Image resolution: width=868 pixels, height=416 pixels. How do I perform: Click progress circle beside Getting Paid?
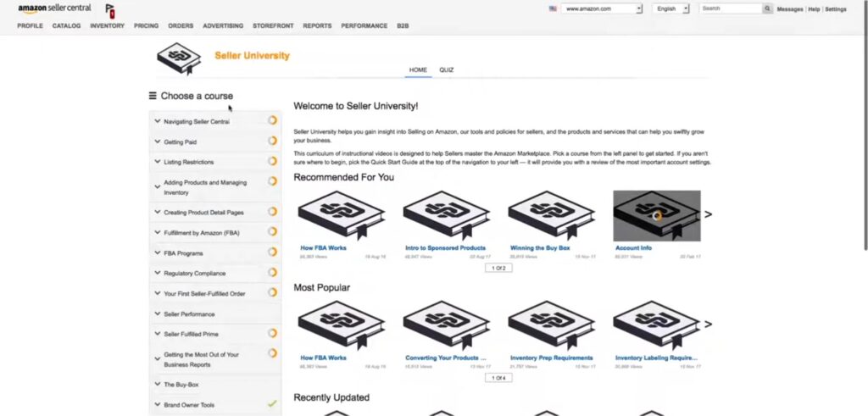point(272,141)
